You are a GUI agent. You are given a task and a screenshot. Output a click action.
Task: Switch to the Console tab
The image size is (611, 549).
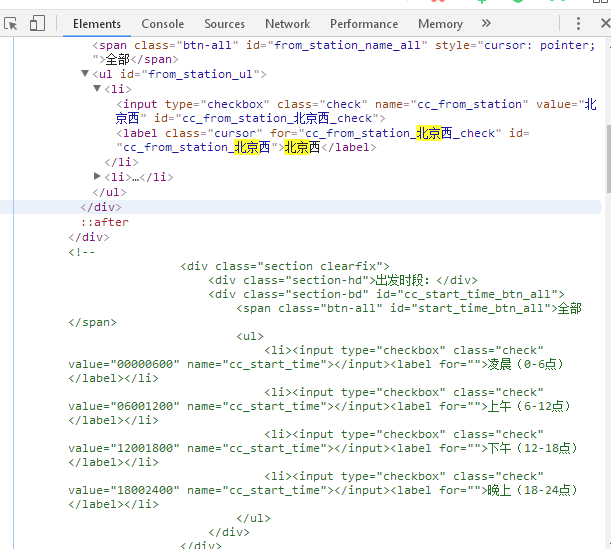(162, 24)
